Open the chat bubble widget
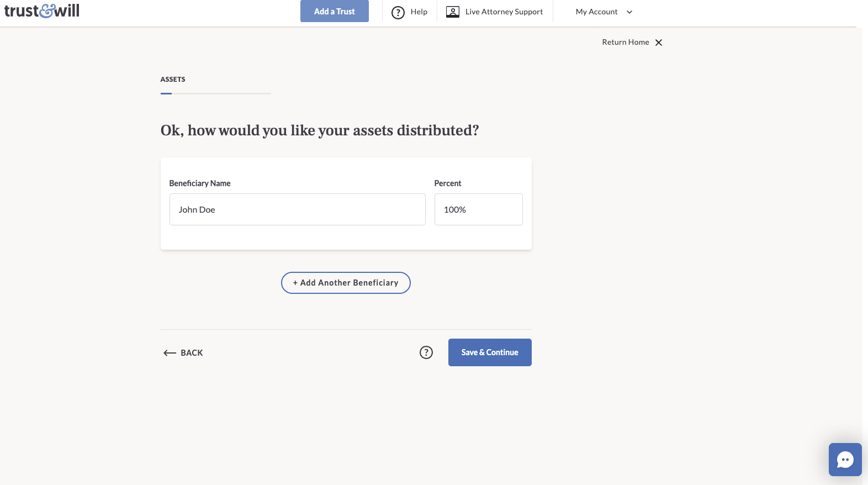This screenshot has width=868, height=485. 845,460
